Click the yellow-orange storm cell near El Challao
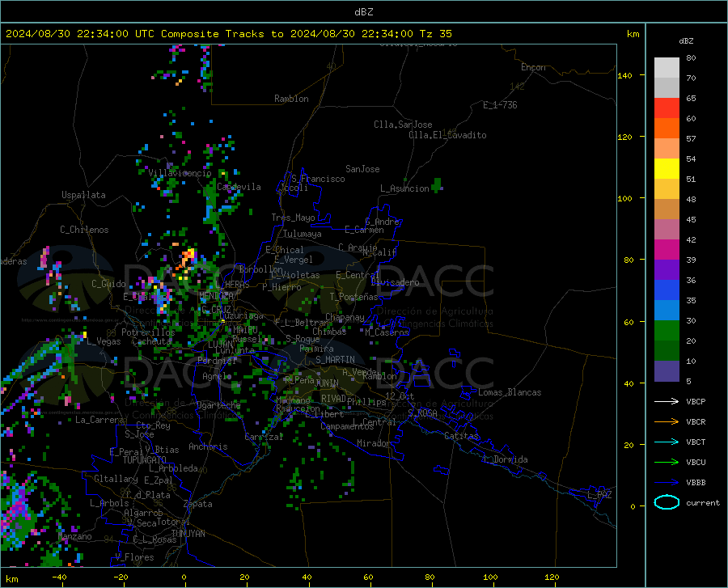 pos(188,256)
